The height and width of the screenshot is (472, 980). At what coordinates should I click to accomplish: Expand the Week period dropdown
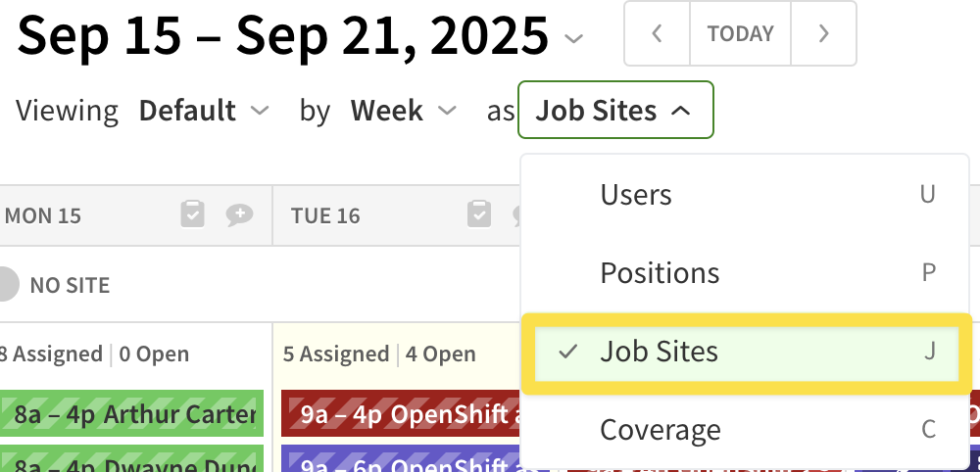pyautogui.click(x=404, y=111)
